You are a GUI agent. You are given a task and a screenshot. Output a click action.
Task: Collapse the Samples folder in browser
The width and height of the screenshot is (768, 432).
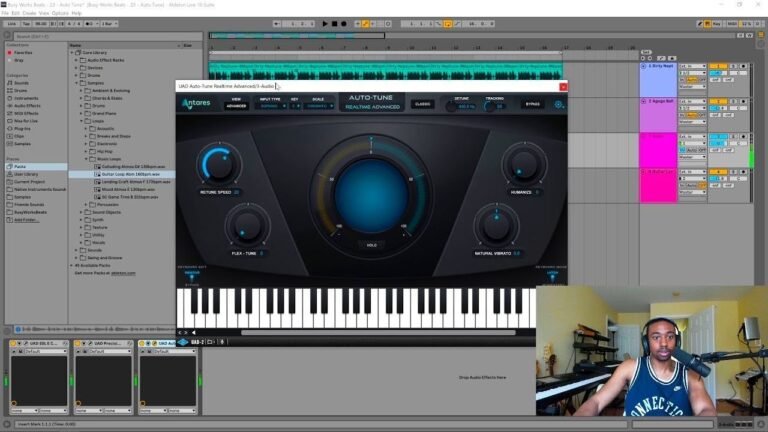[76, 83]
